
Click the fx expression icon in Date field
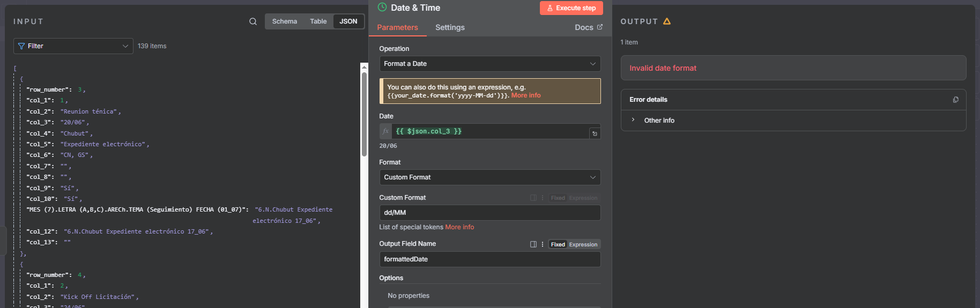tap(385, 131)
